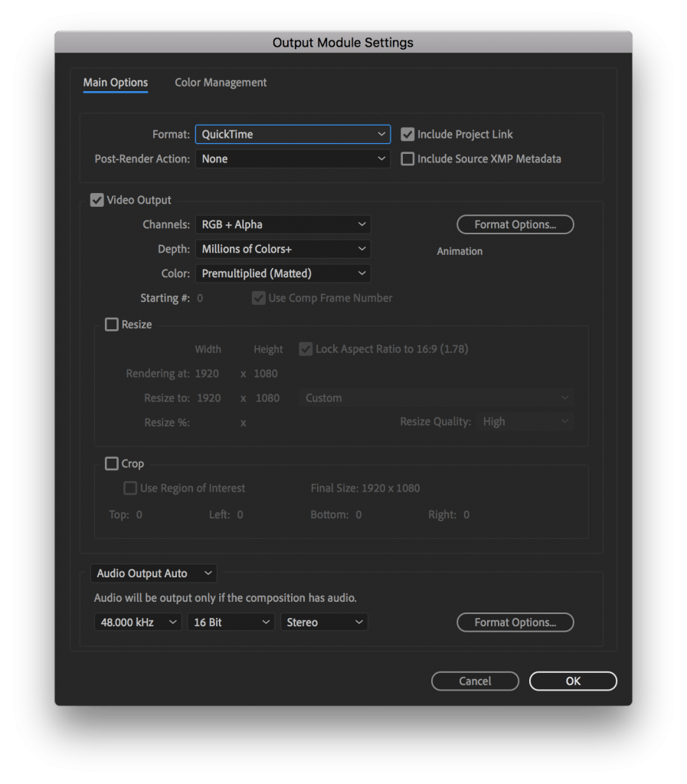Dismiss the dialog with Cancel

[475, 681]
